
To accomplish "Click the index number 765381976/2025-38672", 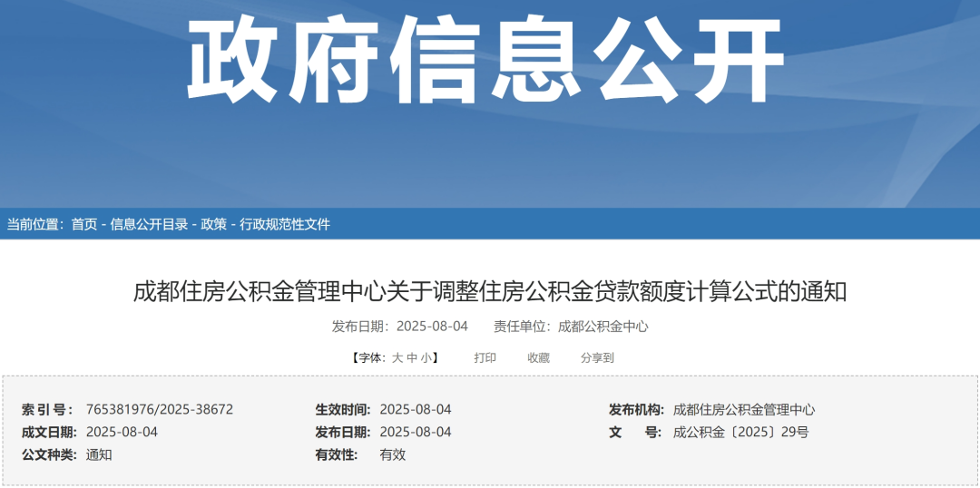I will [x=160, y=410].
